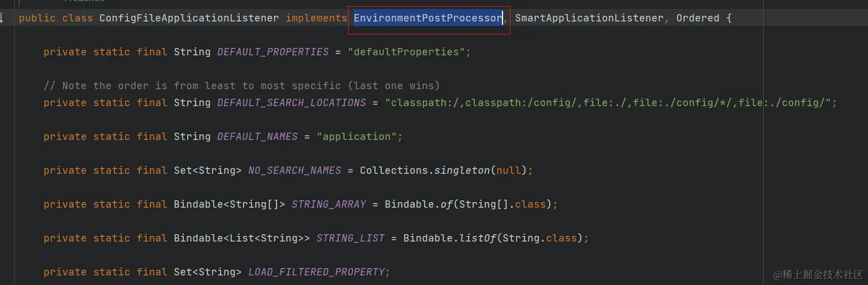Click the singleton method call
868x285 pixels.
[462, 170]
